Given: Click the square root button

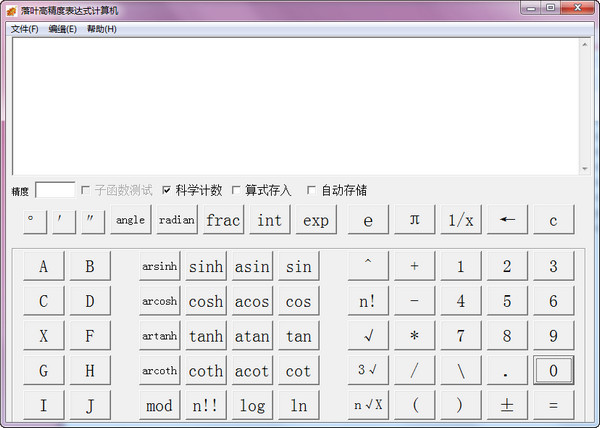Looking at the screenshot, I should [368, 336].
